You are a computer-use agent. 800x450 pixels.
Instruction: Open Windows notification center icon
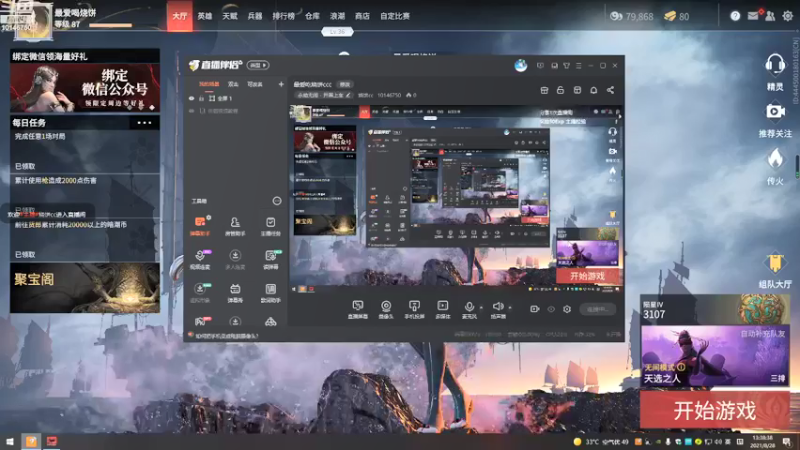click(x=787, y=441)
